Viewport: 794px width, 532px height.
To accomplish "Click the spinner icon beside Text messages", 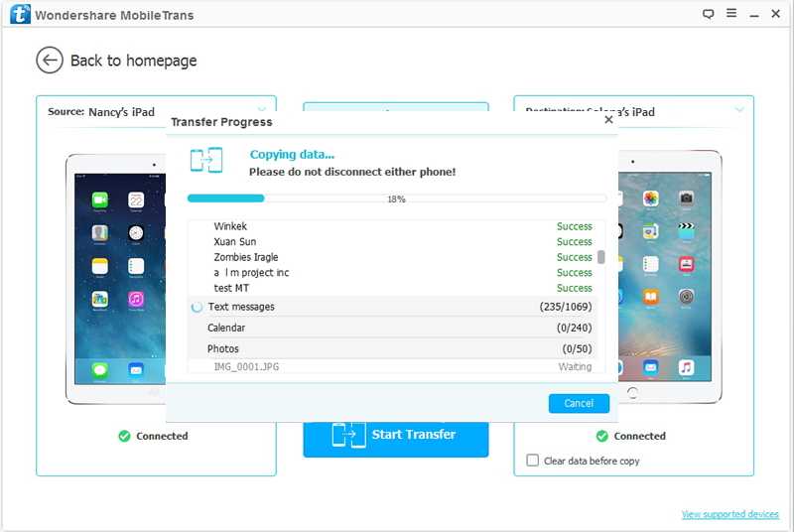I will [197, 307].
